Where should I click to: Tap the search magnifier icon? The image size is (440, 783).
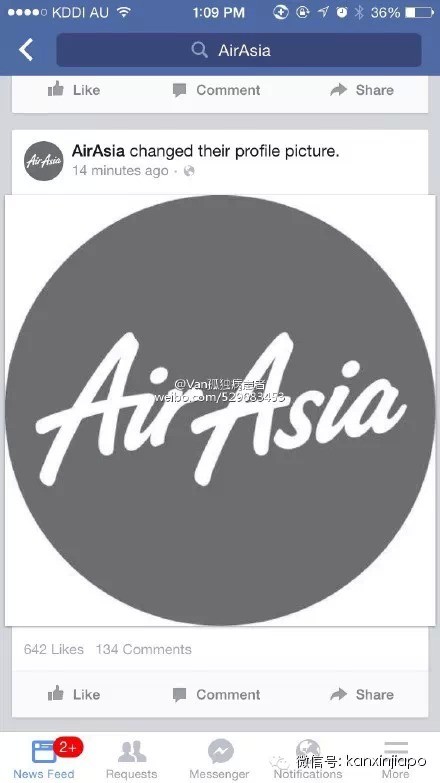[x=199, y=50]
